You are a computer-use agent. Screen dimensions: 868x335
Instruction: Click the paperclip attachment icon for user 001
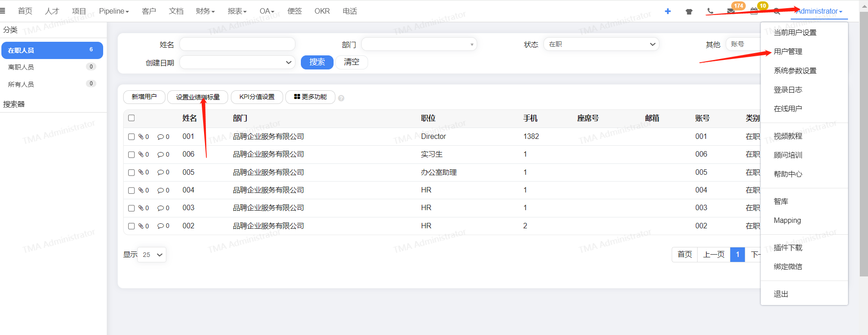pos(141,137)
